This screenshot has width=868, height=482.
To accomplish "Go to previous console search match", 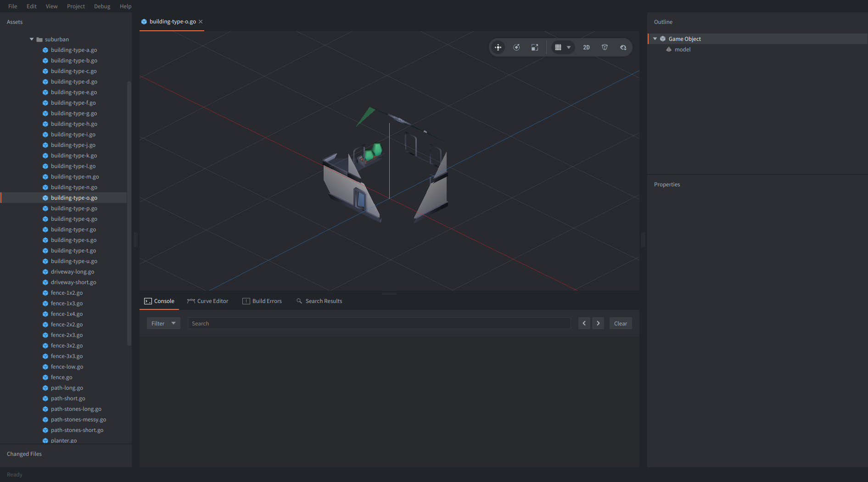I will (x=584, y=323).
